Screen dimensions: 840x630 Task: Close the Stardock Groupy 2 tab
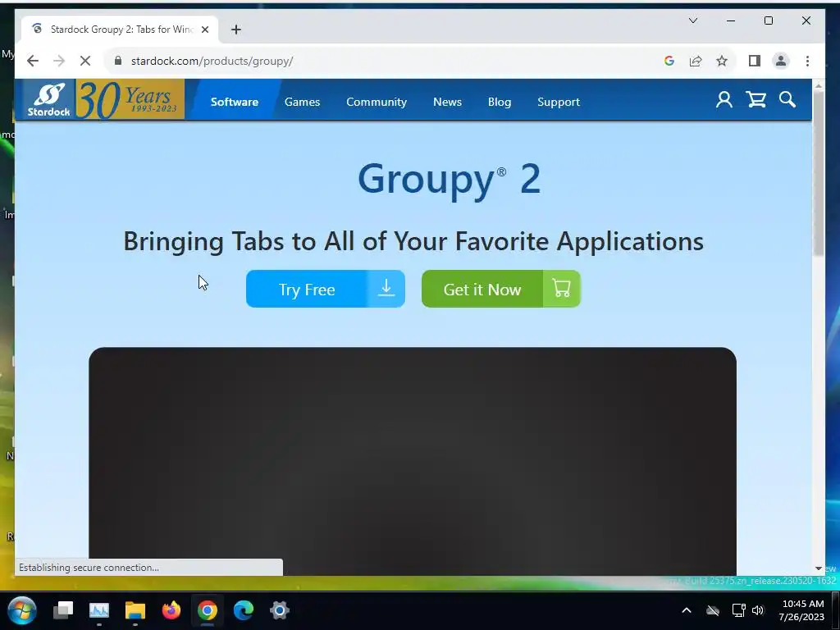[204, 30]
